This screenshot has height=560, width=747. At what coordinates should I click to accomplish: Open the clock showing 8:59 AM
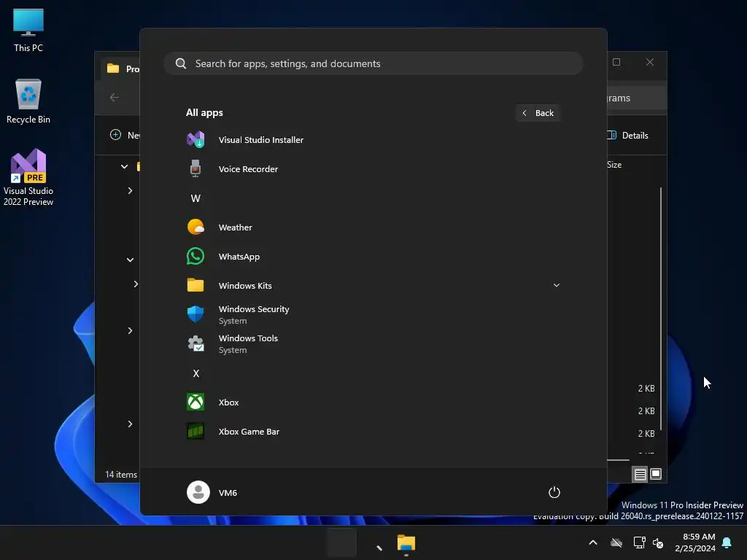point(695,542)
